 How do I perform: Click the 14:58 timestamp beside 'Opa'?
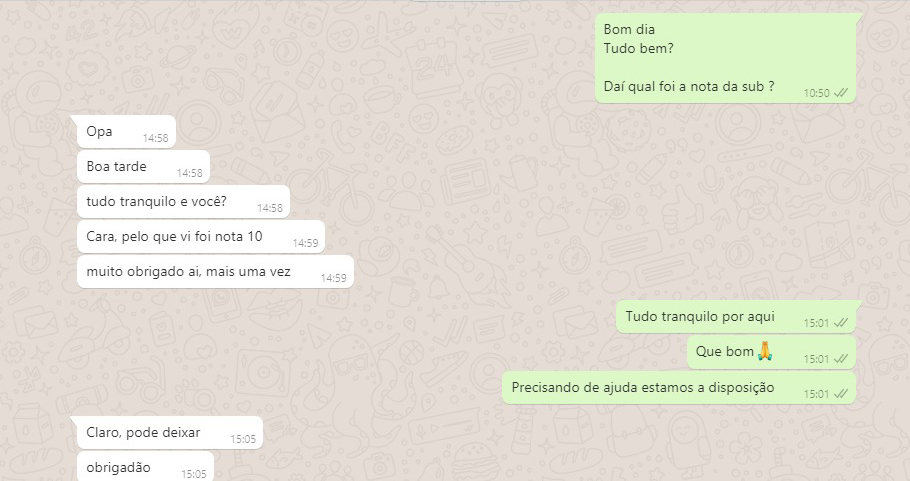(x=156, y=138)
